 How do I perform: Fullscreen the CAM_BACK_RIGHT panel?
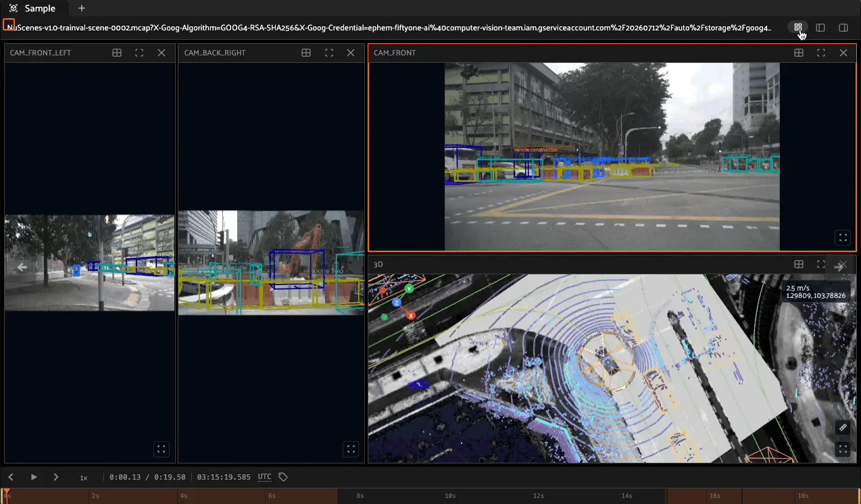[x=328, y=53]
